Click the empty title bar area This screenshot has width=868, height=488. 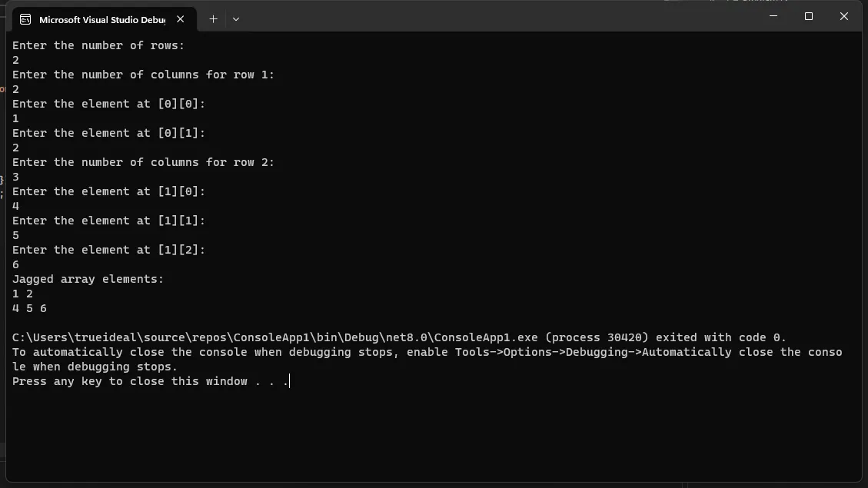pyautogui.click(x=498, y=18)
